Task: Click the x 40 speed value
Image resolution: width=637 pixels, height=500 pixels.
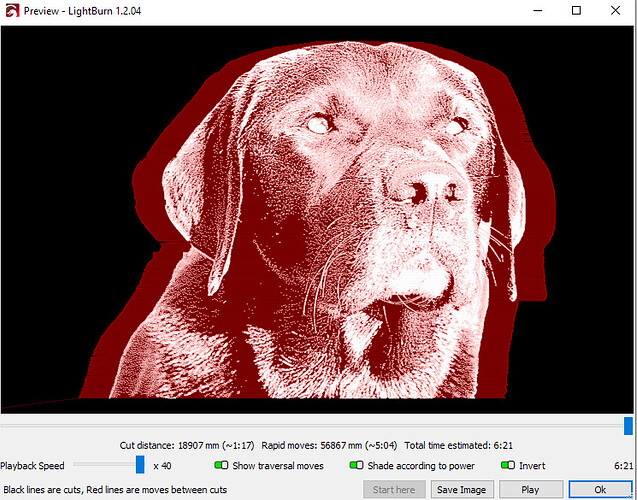Action: click(x=162, y=465)
